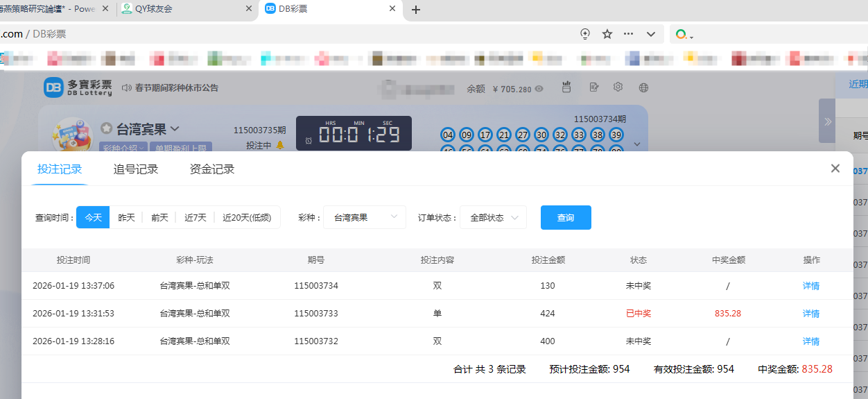Close the QY球友会 browser tab
This screenshot has width=868, height=399.
(x=248, y=9)
